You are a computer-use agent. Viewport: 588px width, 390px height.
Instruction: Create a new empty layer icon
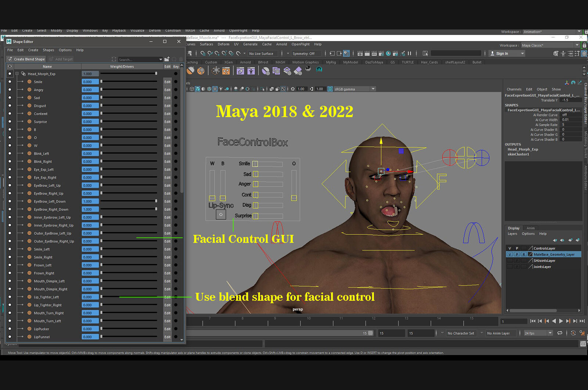570,240
